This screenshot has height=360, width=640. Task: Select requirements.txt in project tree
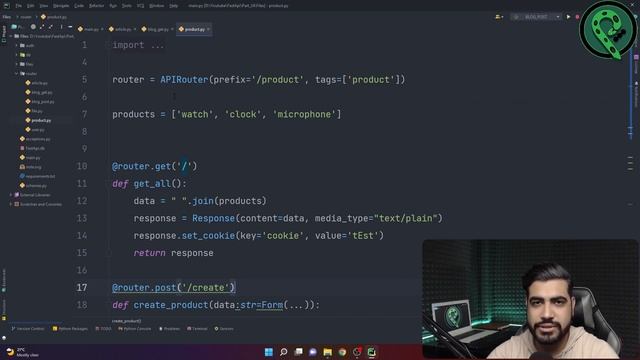pos(38,176)
